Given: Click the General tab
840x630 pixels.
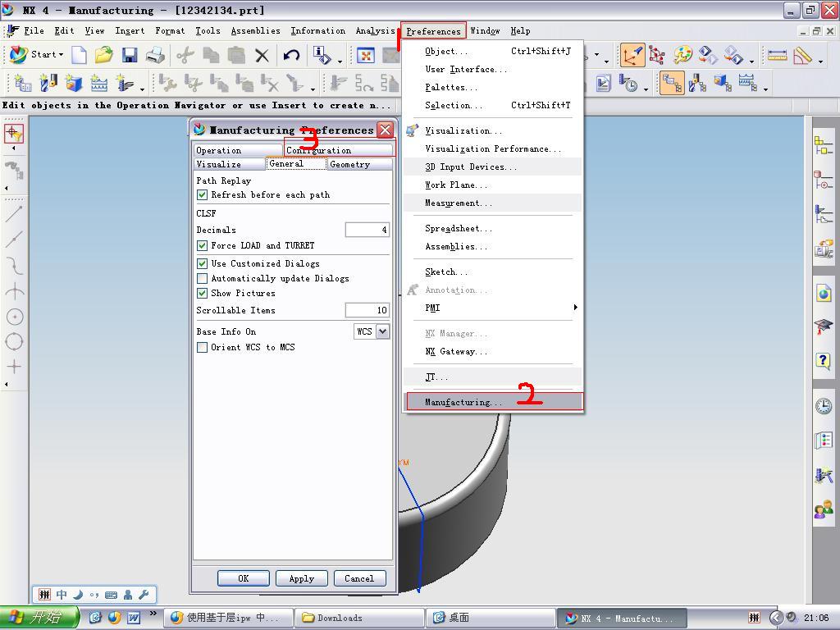Looking at the screenshot, I should (x=296, y=164).
